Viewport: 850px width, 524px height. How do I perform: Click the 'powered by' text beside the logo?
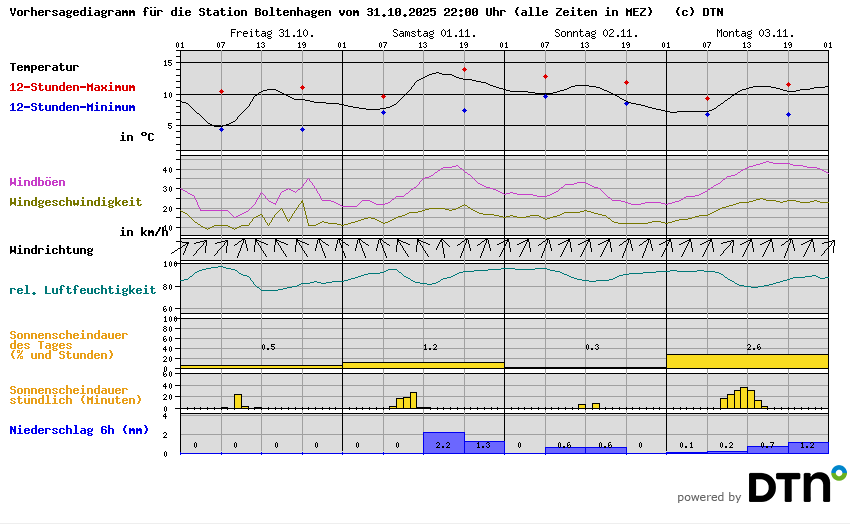(x=709, y=497)
